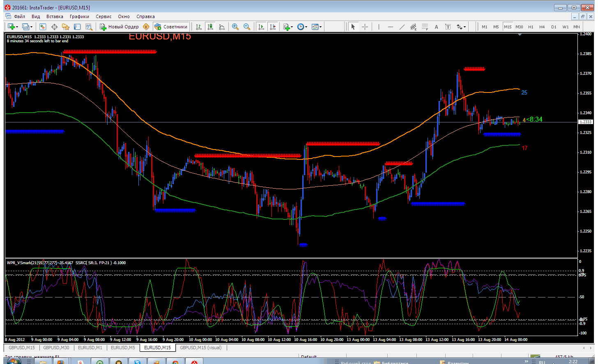Zoom out of the chart

247,27
